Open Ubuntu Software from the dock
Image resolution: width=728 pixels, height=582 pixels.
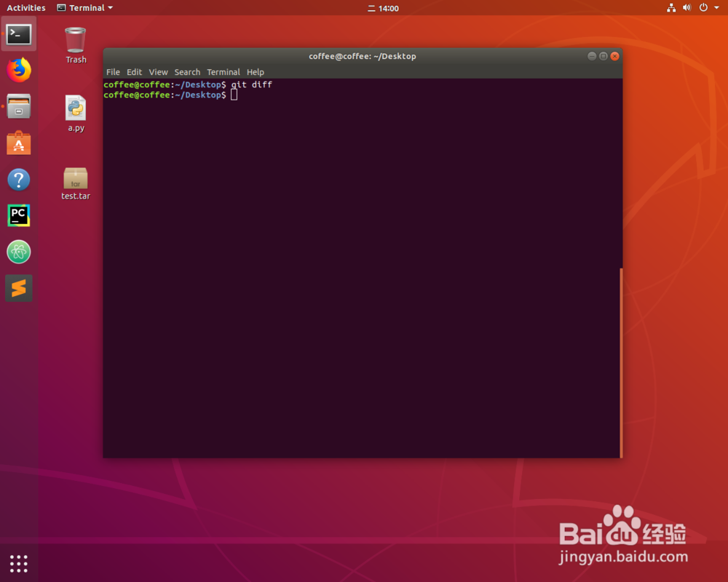[x=19, y=143]
